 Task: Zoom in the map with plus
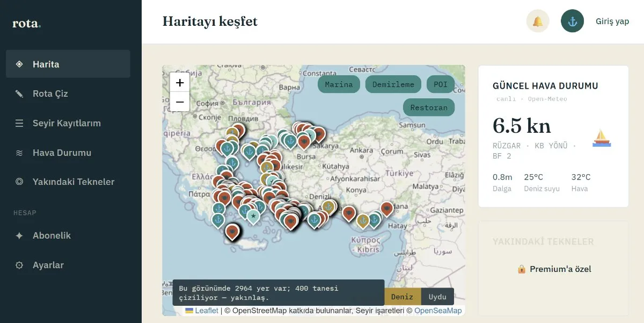click(180, 83)
